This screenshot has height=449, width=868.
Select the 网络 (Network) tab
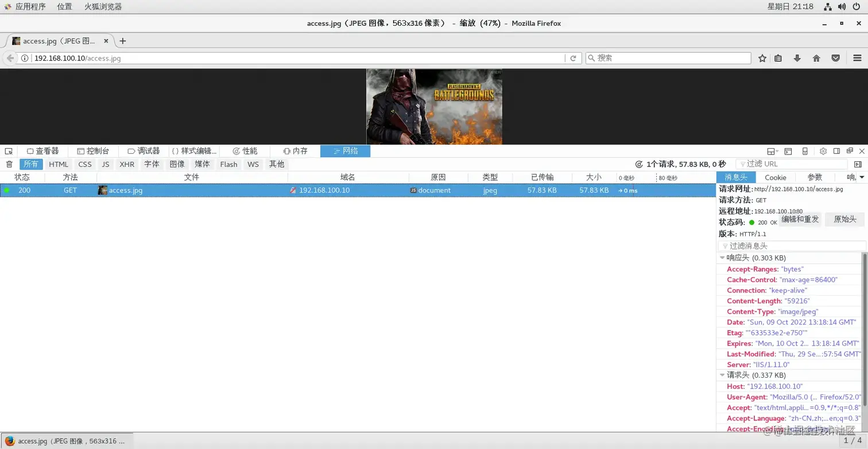(345, 151)
